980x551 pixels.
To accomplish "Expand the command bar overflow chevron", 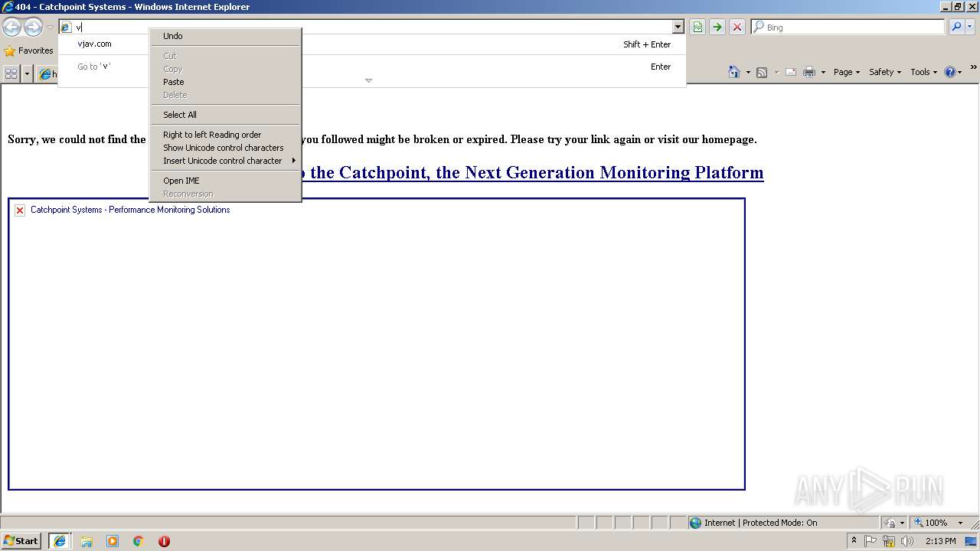I will tap(973, 67).
